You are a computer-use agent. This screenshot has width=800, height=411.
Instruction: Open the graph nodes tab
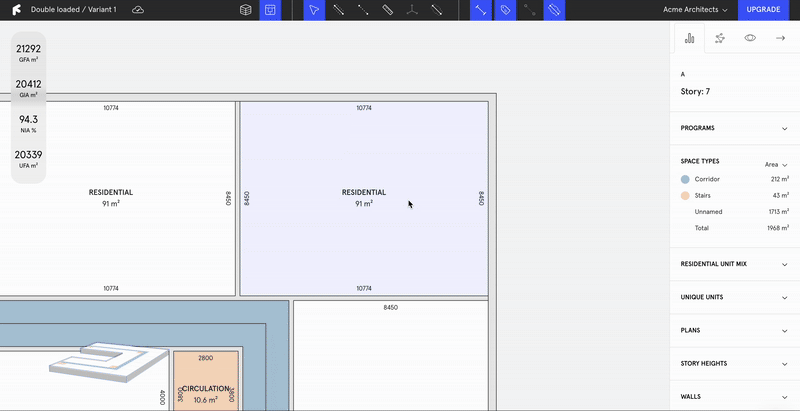click(x=720, y=38)
